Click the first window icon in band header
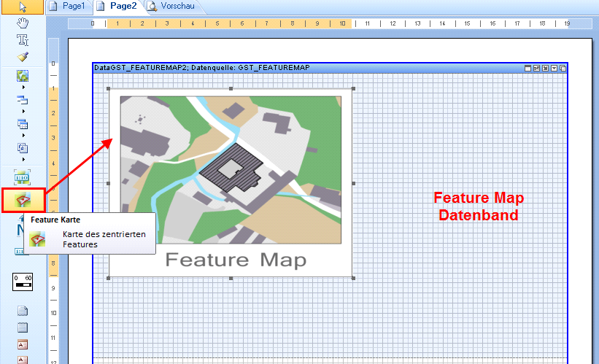 (x=528, y=68)
